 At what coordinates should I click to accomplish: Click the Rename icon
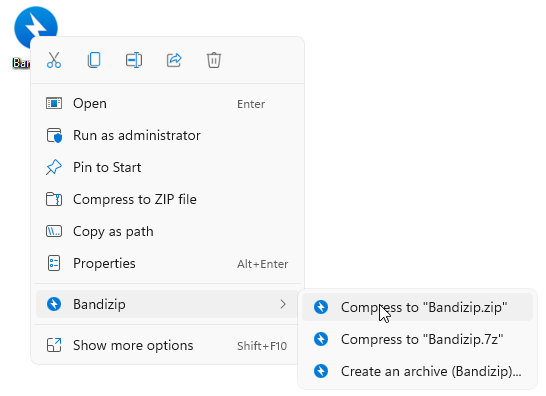coord(134,60)
